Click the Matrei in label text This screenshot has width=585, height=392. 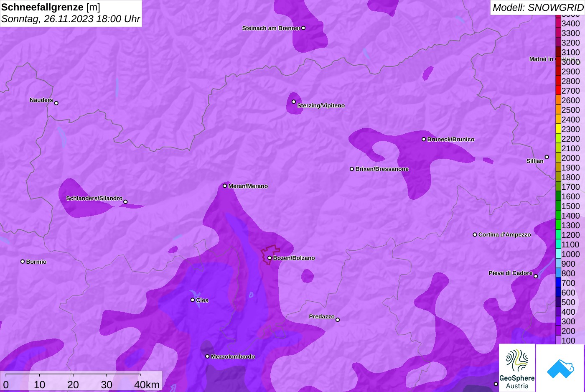pos(541,59)
